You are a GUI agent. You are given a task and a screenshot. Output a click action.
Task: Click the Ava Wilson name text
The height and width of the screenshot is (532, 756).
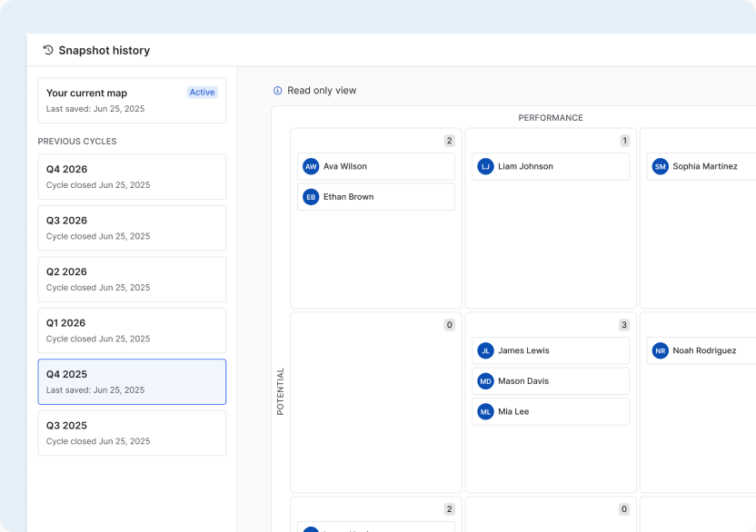(345, 166)
